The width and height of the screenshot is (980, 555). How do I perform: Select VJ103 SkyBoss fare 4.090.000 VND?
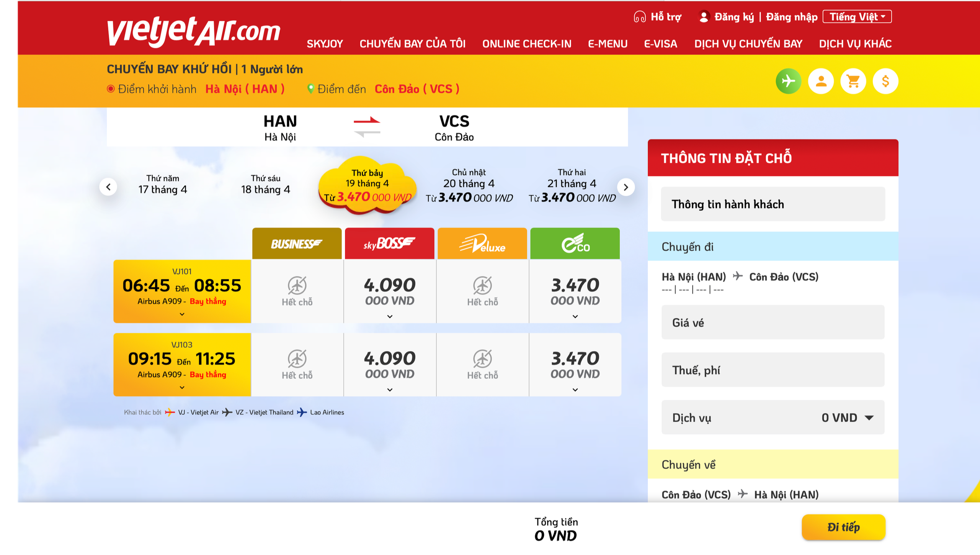coord(390,365)
